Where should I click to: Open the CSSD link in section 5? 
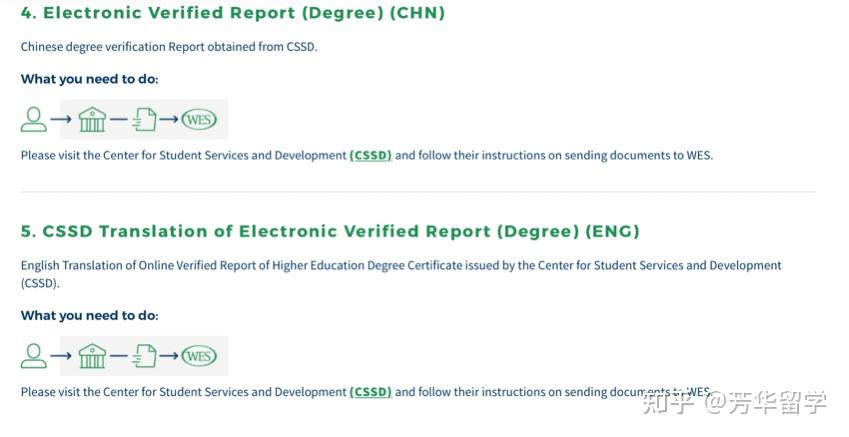[x=370, y=392]
